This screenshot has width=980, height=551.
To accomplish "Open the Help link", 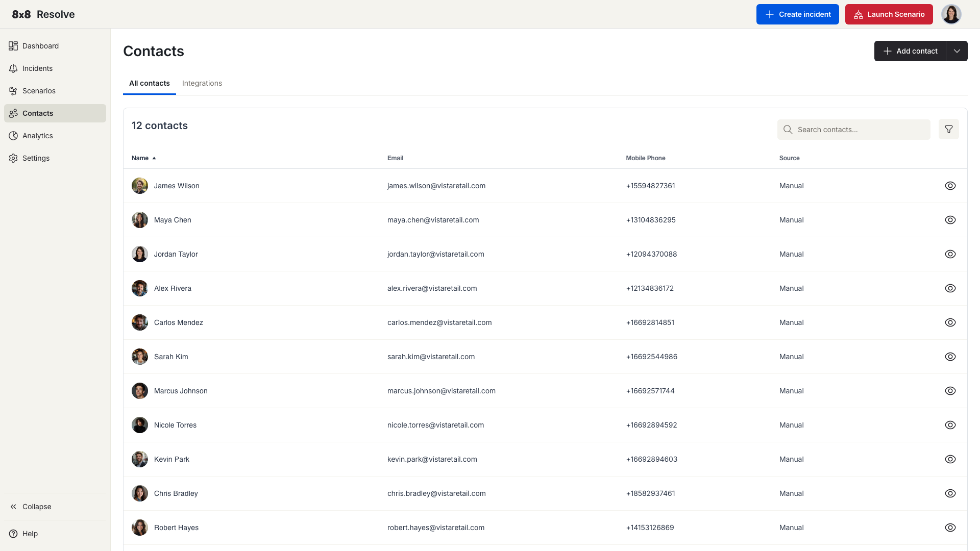I will click(55, 534).
